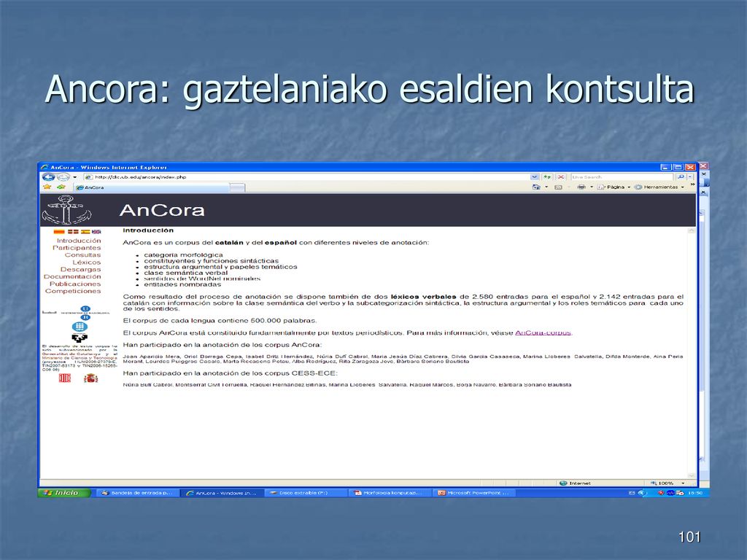Viewport: 747px width, 560px height.
Task: Expand the Print options dropdown arrow
Action: 592,187
